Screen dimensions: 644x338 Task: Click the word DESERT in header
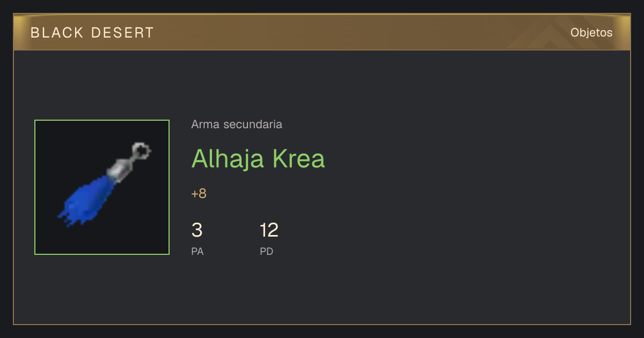click(123, 33)
